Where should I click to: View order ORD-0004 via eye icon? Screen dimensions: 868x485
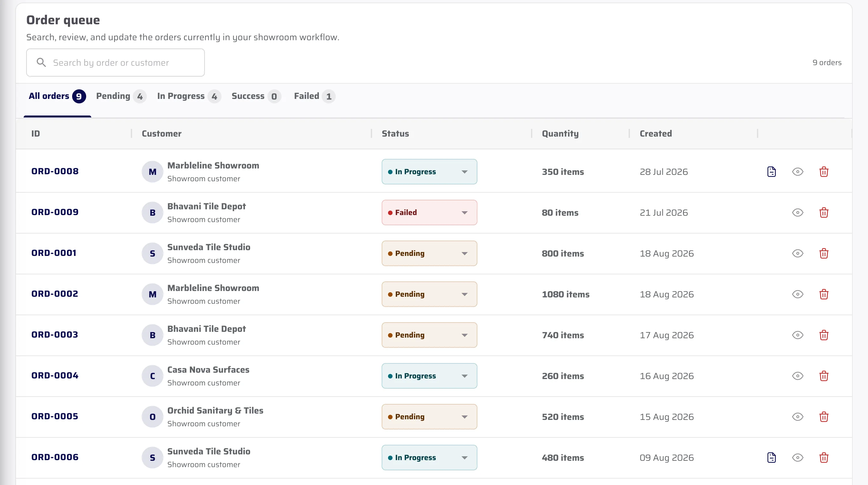pyautogui.click(x=797, y=376)
